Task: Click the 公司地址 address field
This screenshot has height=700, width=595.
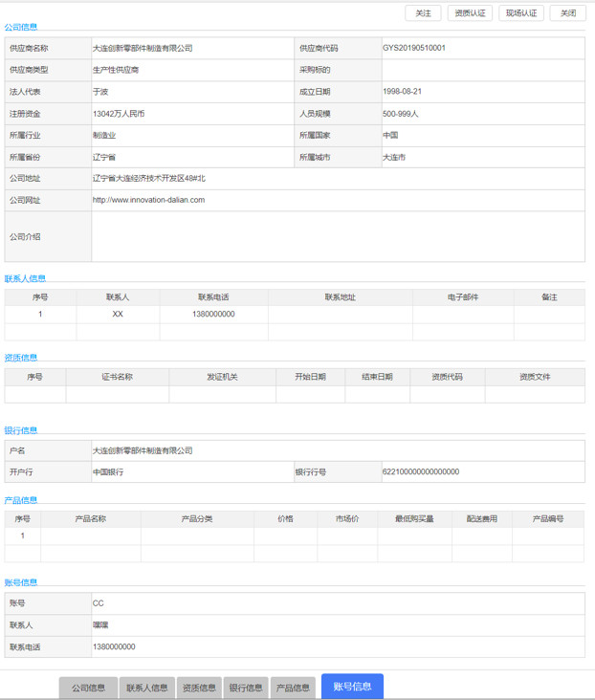Action: (337, 178)
